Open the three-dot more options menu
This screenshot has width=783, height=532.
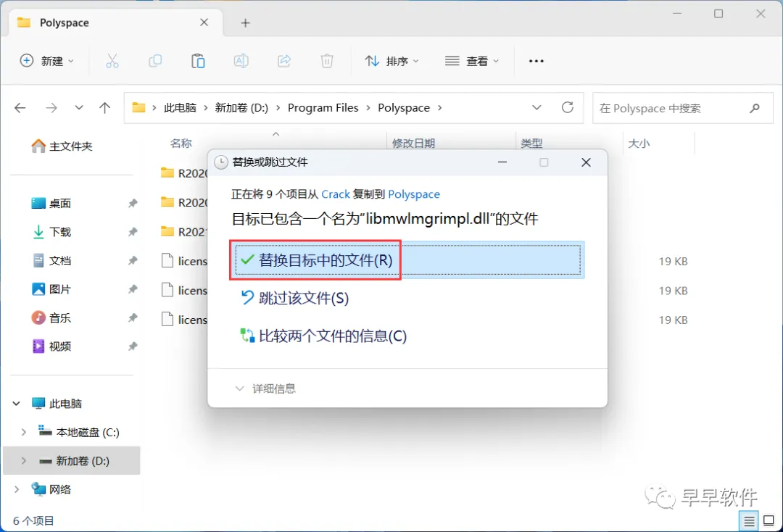point(536,61)
